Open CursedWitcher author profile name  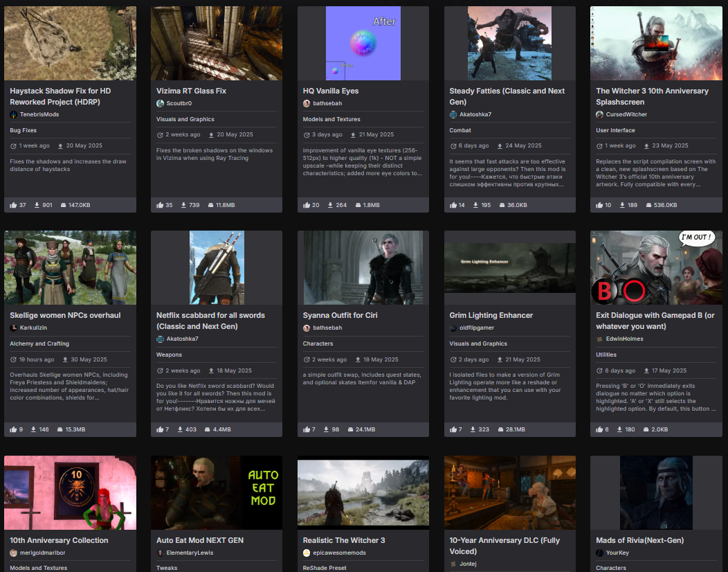point(626,114)
